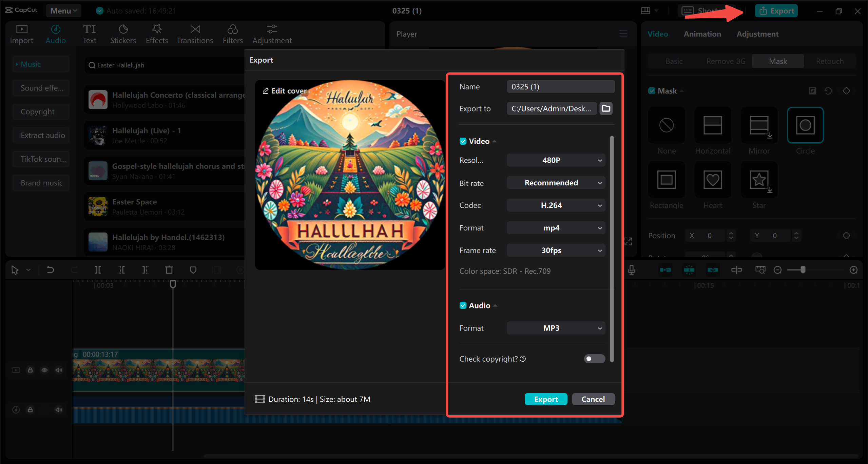Open the Effects panel
The width and height of the screenshot is (868, 464).
[157, 34]
